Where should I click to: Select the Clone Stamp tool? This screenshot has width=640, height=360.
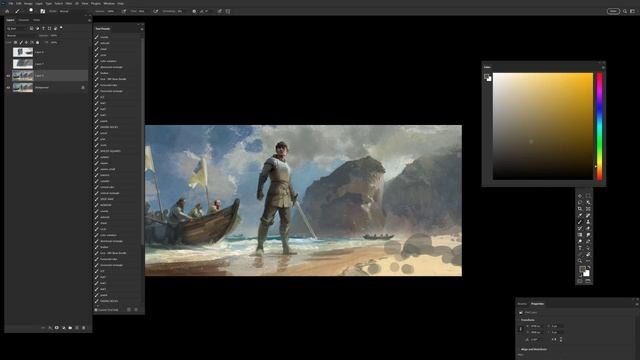click(588, 222)
